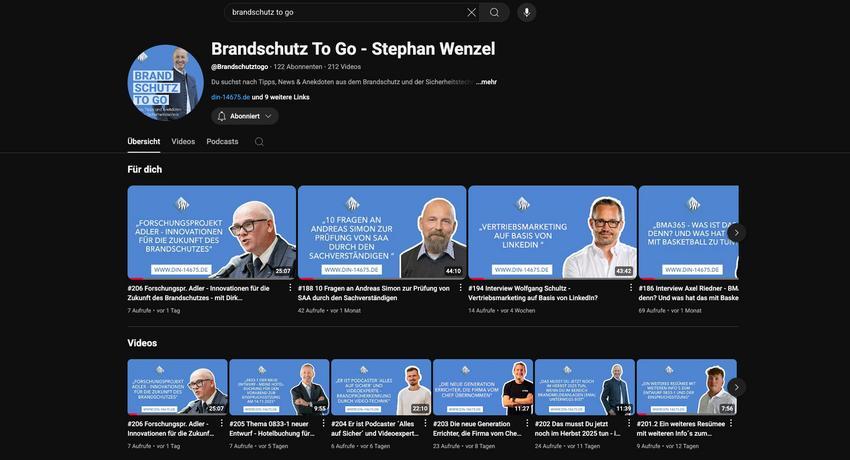The height and width of the screenshot is (460, 850).
Task: Open options menu for #202 video
Action: (x=629, y=423)
